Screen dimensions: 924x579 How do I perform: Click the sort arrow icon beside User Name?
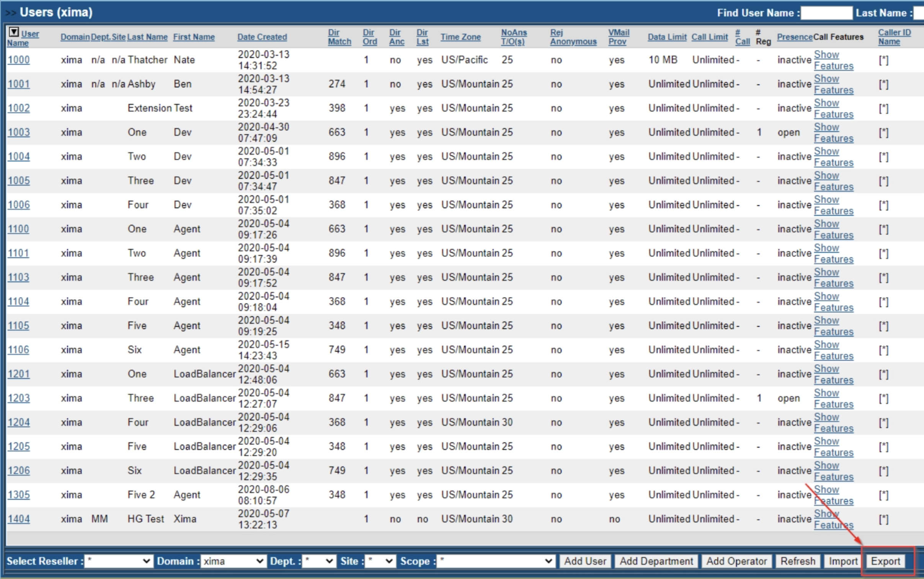point(14,32)
